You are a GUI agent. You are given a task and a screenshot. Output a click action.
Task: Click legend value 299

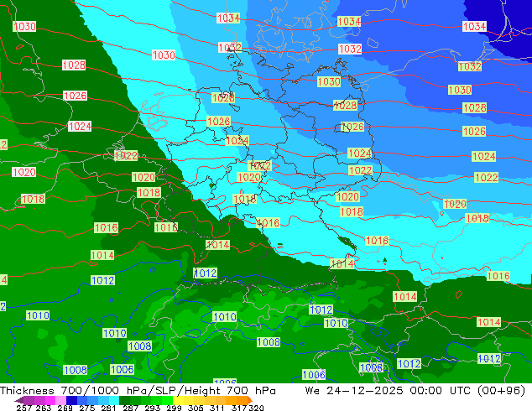click(174, 408)
